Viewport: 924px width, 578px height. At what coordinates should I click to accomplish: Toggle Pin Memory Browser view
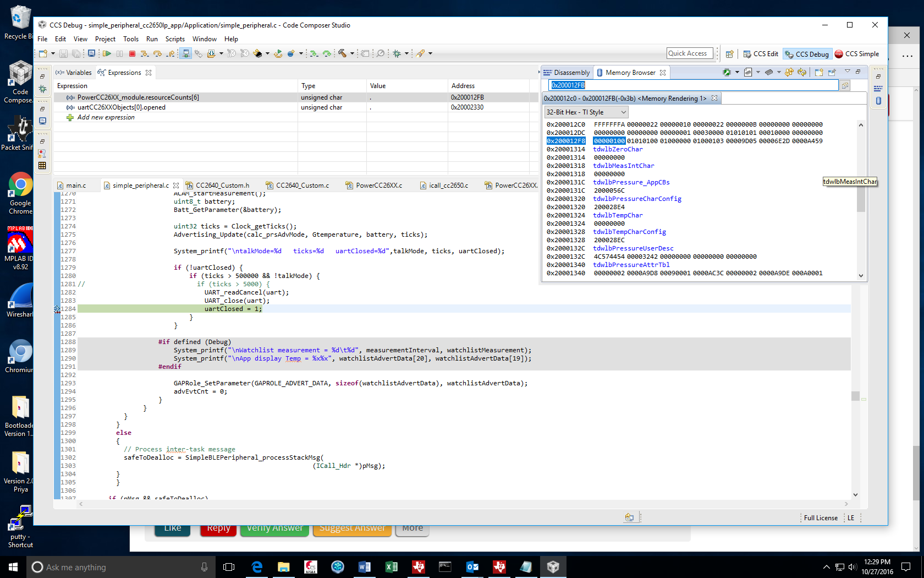[832, 72]
